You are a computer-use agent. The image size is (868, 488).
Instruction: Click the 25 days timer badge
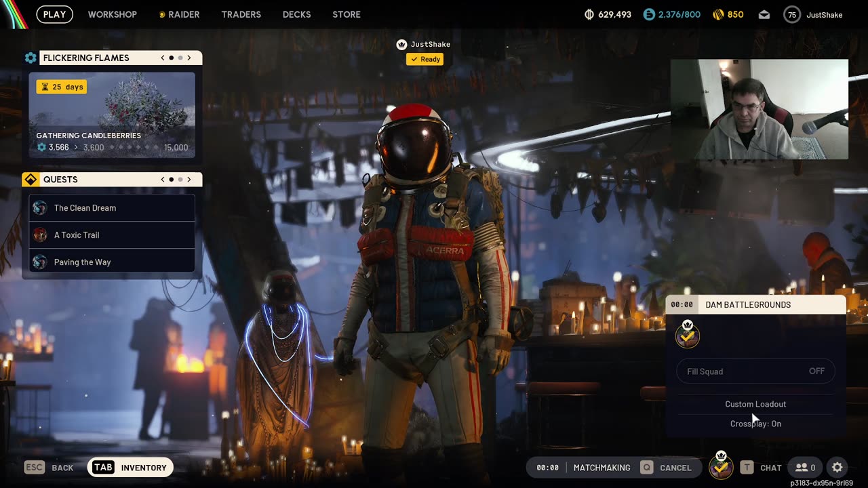[x=62, y=87]
